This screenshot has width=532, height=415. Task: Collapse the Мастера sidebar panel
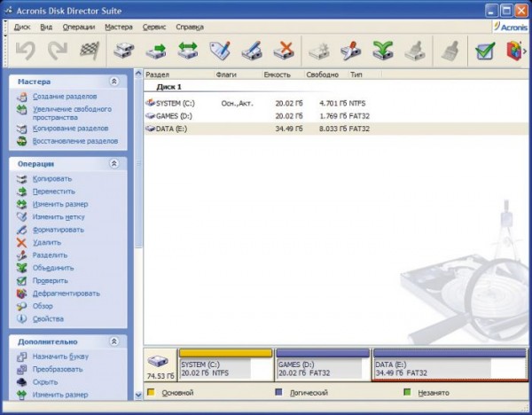(113, 82)
